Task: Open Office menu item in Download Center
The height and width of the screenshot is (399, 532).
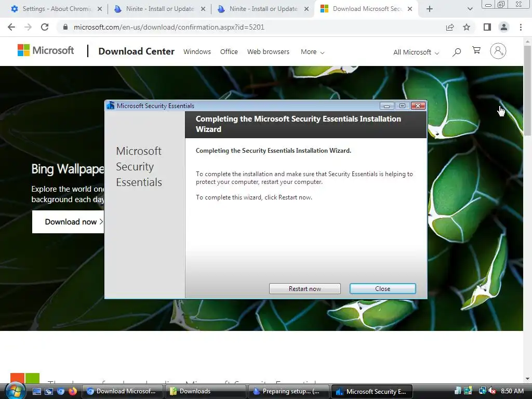Action: [x=229, y=51]
